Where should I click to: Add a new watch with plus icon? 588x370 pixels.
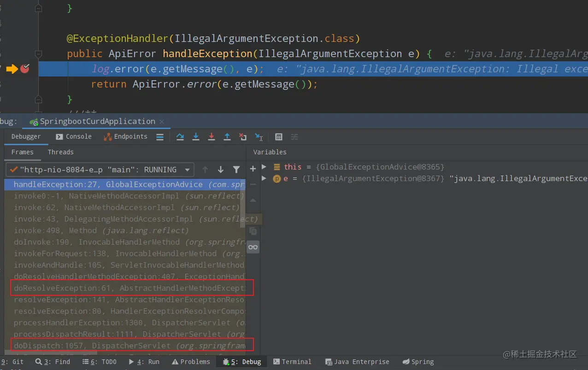pyautogui.click(x=253, y=169)
